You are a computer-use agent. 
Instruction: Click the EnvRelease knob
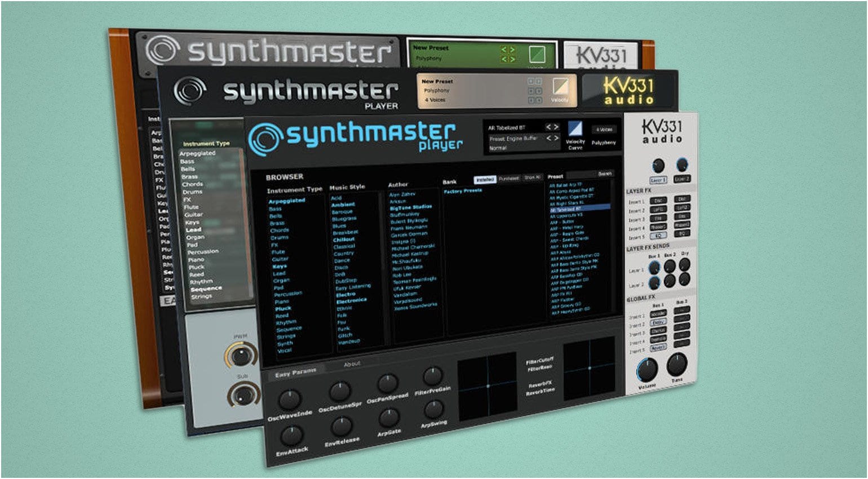[x=341, y=427]
